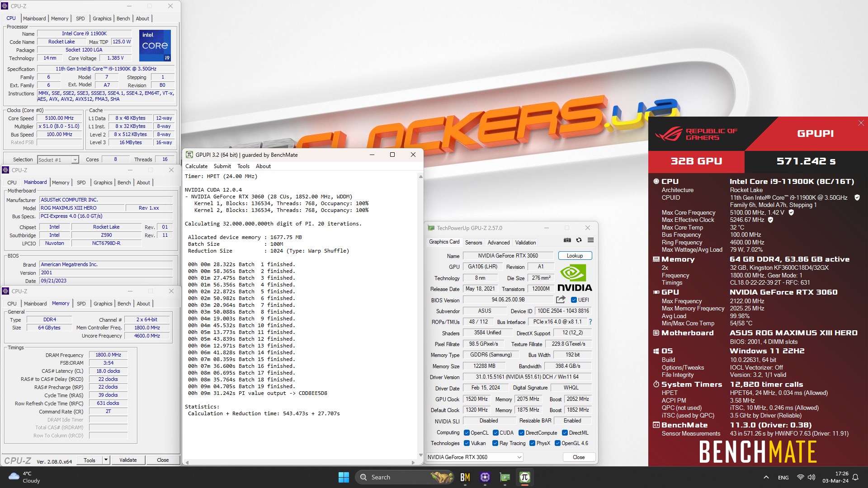Take a GPU-Z screenshot with camera icon
The image size is (868, 488).
click(x=567, y=240)
